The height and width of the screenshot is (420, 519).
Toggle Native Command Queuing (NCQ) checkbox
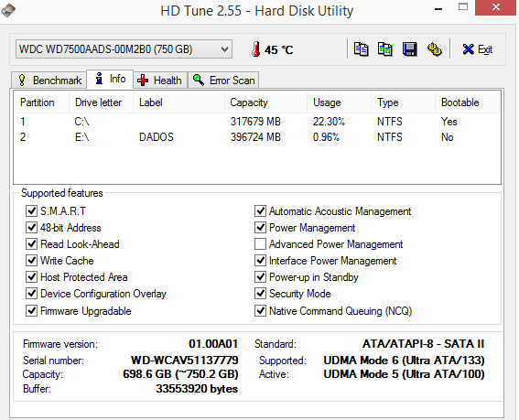click(260, 311)
